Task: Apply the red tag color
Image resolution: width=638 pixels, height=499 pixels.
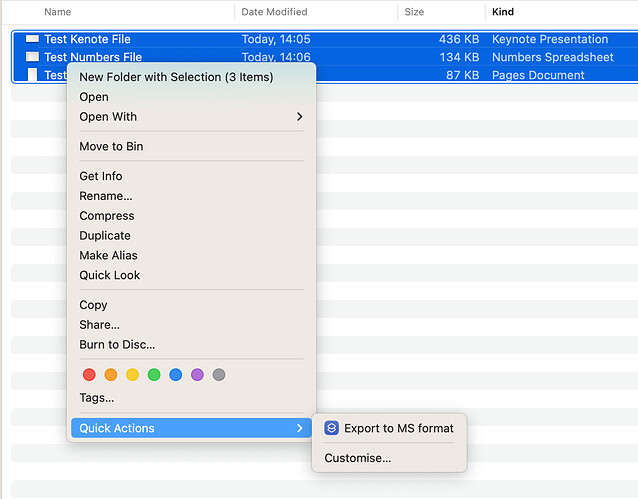Action: tap(89, 374)
